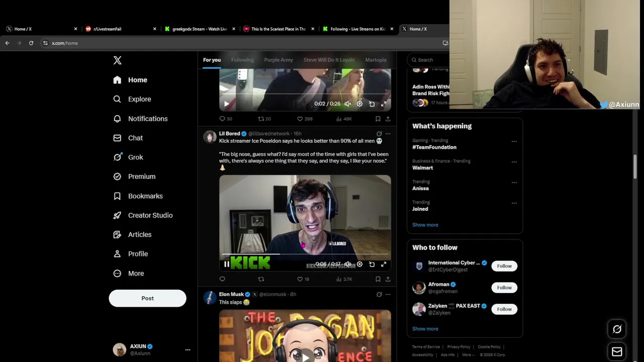Open Creator Studio in the sidebar

[143, 215]
